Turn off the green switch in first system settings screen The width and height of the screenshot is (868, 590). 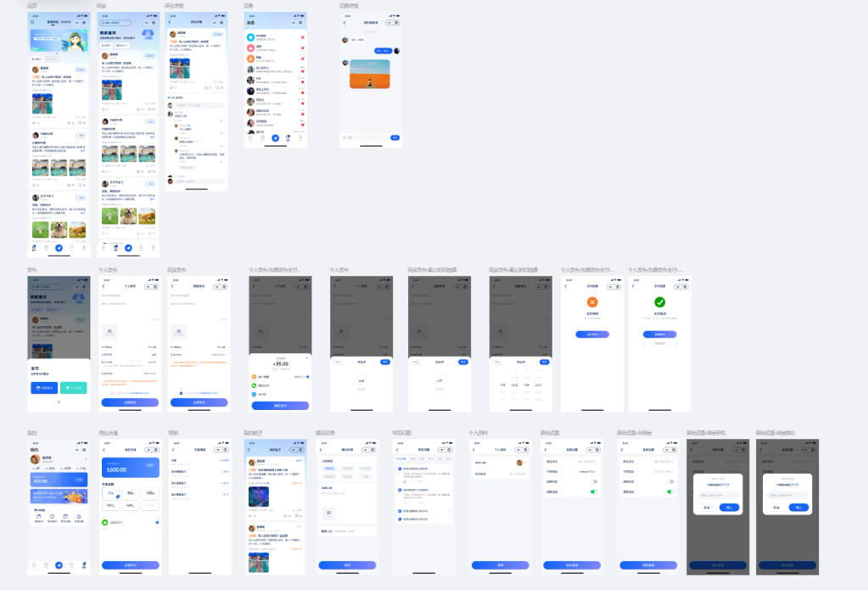[593, 492]
